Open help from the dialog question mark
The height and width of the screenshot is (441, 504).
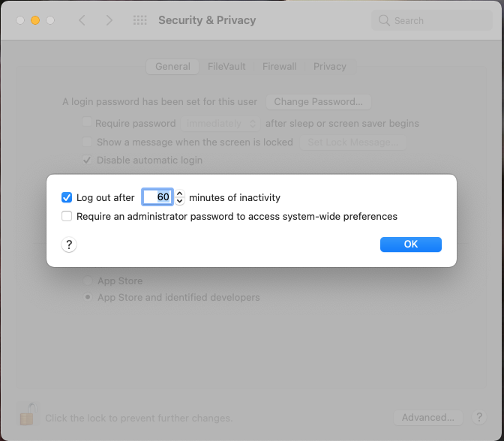69,244
